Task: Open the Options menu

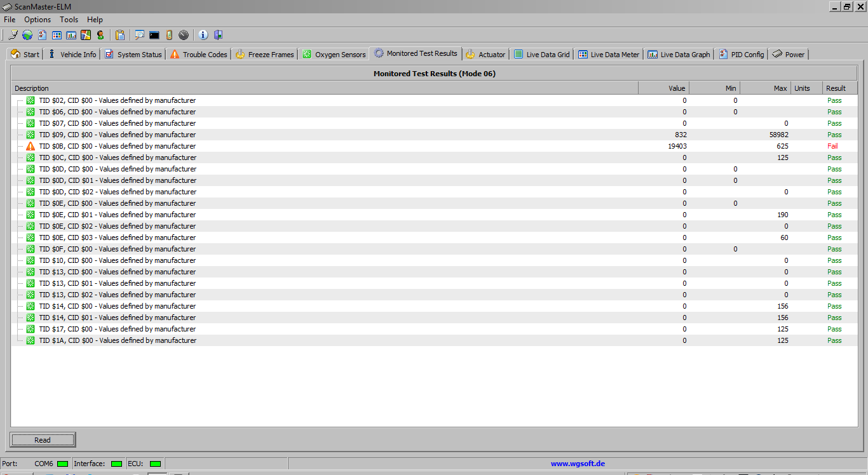Action: [x=37, y=20]
